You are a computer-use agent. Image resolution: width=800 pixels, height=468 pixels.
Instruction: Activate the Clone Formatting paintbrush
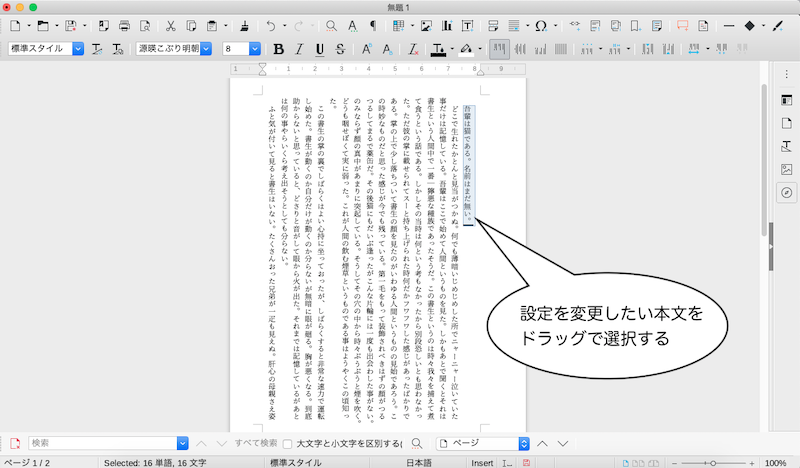click(244, 26)
